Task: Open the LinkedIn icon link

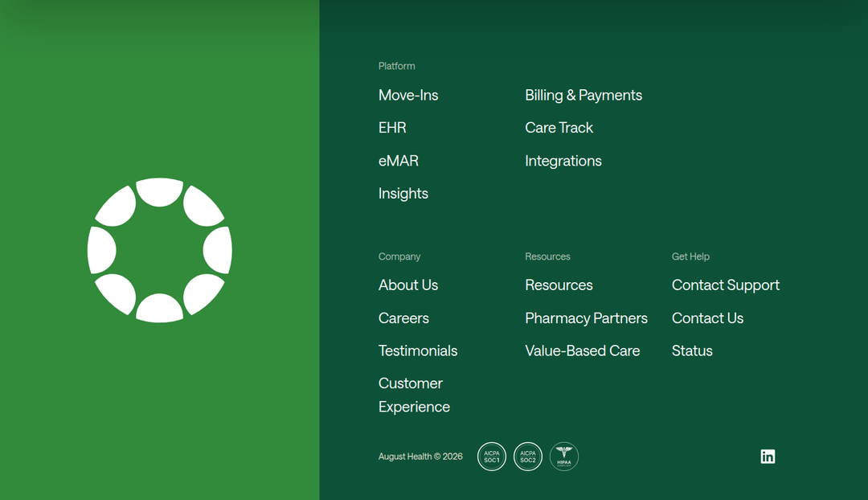Action: click(x=768, y=457)
